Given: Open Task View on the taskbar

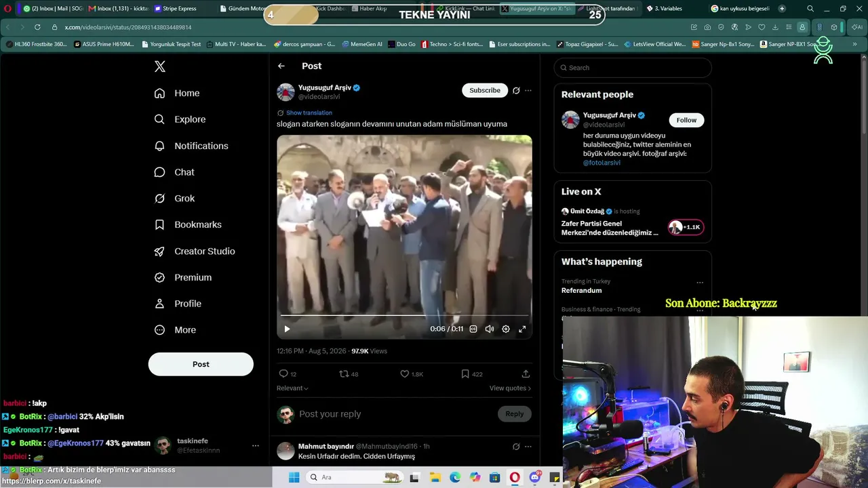Looking at the screenshot, I should coord(414,477).
